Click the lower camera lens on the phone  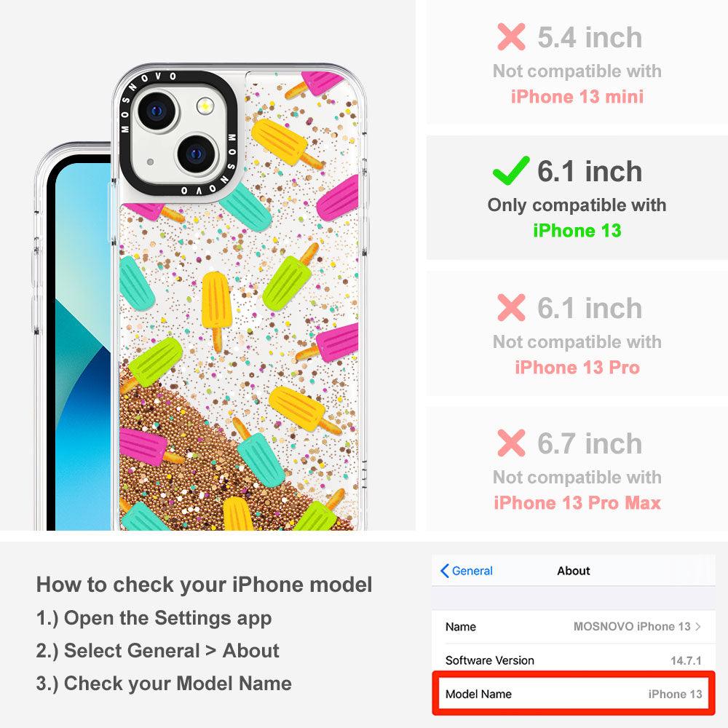(197, 154)
